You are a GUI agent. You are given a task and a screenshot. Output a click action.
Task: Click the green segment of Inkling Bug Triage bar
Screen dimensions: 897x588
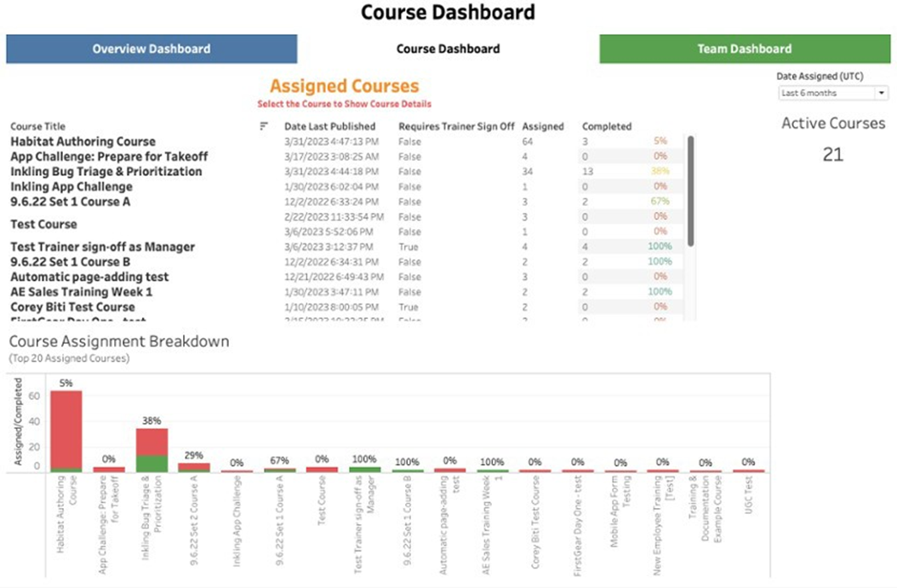coord(151,463)
